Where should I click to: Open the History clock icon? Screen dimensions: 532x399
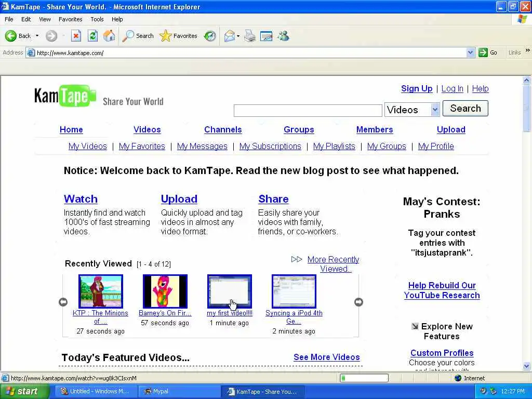click(210, 36)
